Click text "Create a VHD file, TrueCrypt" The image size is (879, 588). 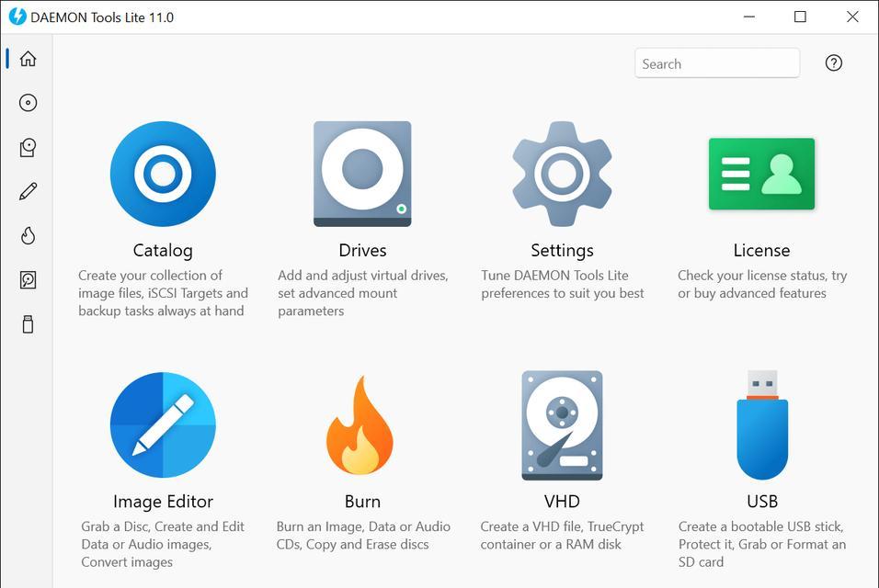pyautogui.click(x=562, y=526)
